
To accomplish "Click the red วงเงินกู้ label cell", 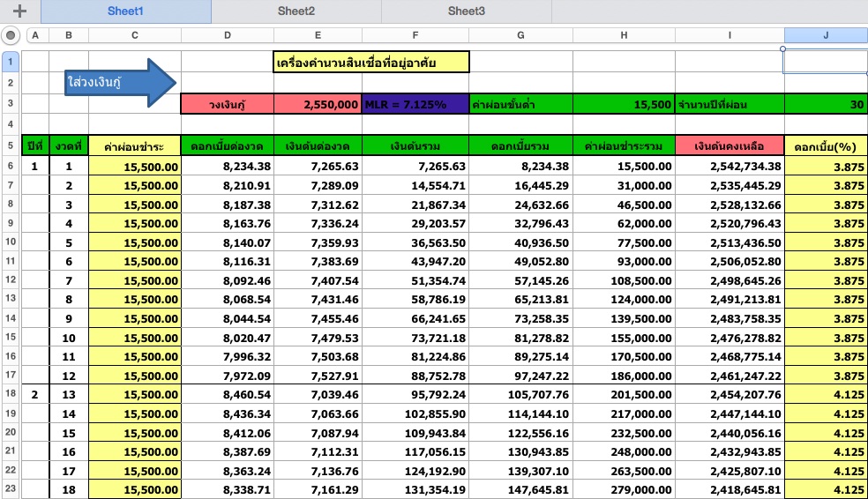I will pos(228,104).
